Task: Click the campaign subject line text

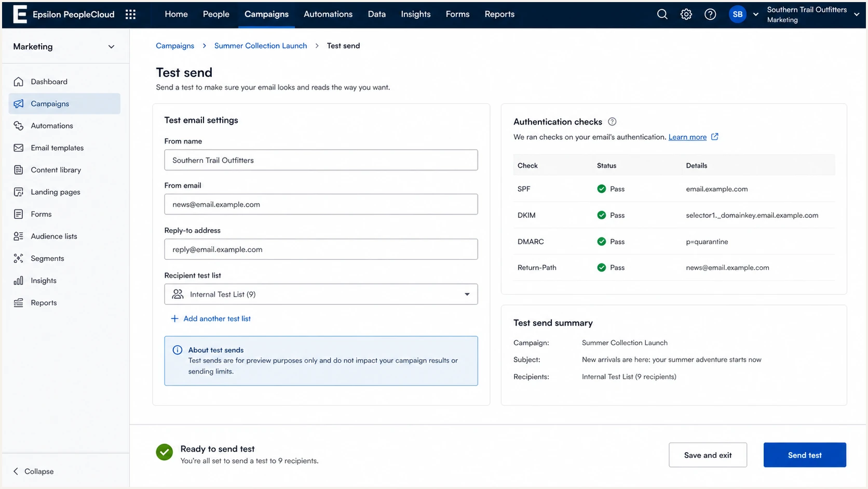Action: click(671, 360)
